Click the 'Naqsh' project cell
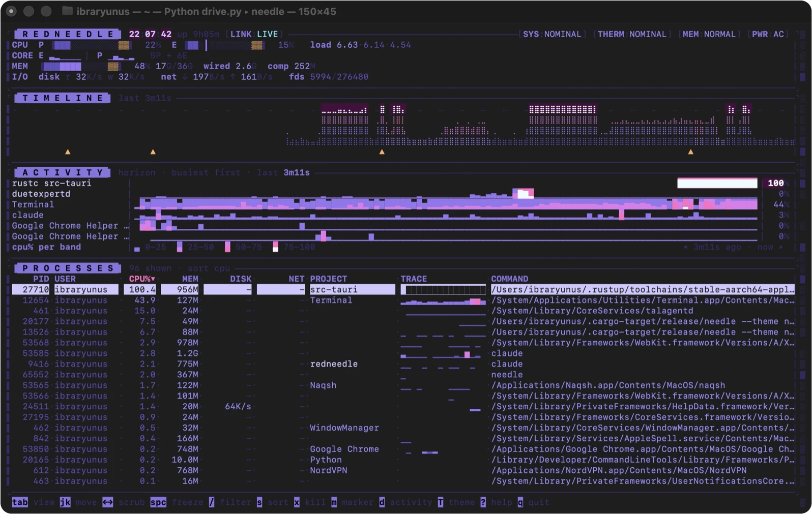Screen dimensions: 812x514 [323, 385]
